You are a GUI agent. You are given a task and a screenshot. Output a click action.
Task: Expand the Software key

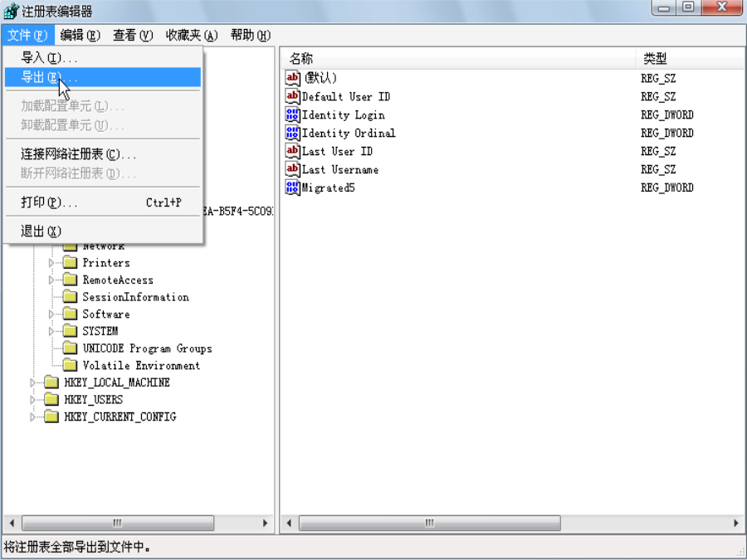point(51,314)
